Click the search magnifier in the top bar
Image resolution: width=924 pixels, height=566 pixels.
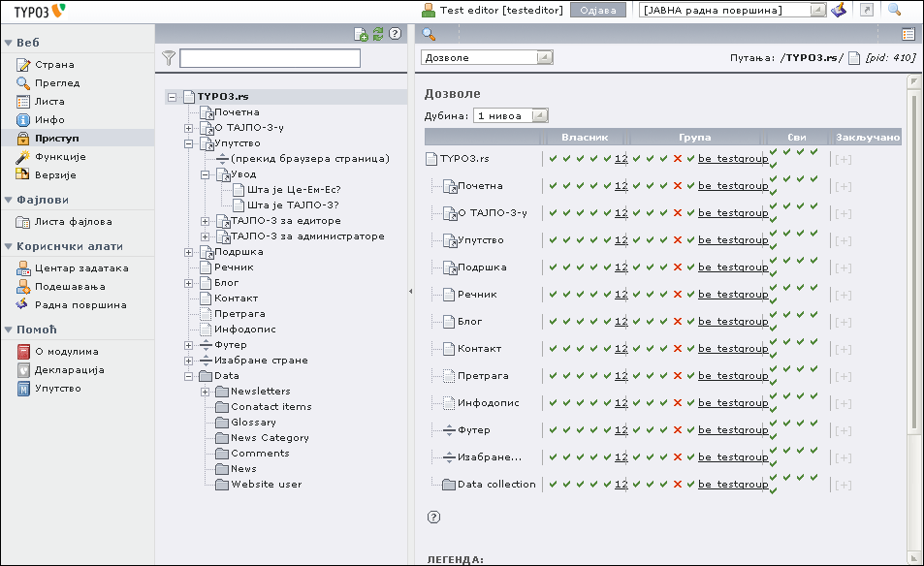pos(894,10)
